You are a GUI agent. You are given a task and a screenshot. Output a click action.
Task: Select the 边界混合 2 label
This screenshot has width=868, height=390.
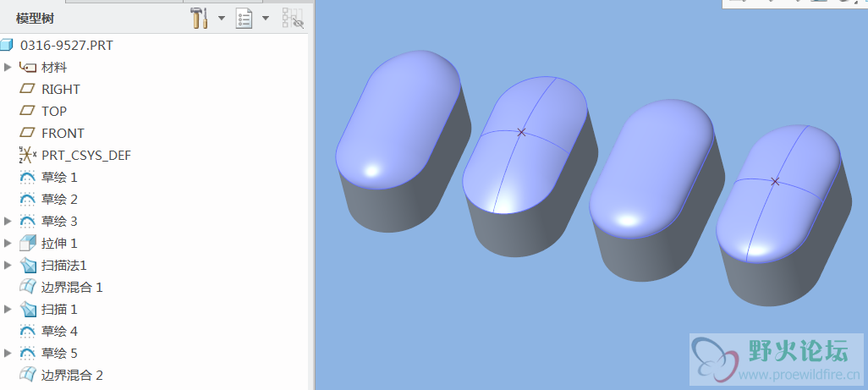(73, 375)
